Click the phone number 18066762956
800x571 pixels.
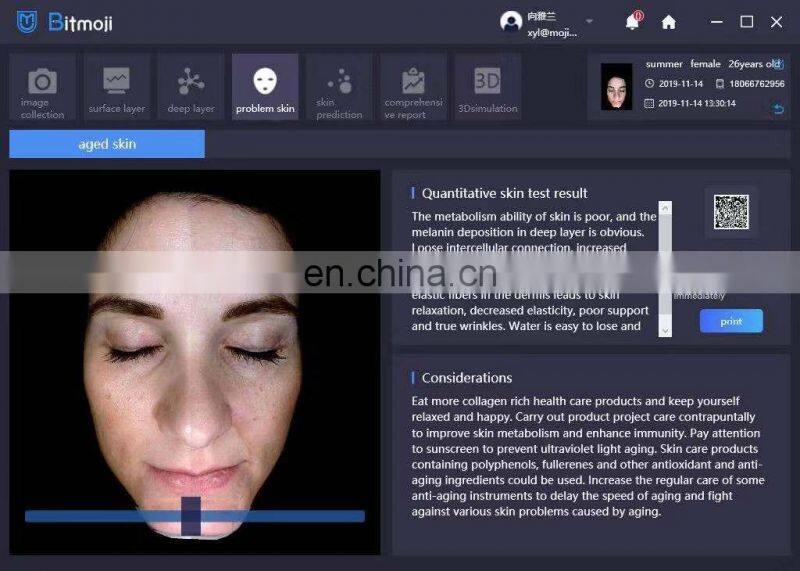click(757, 84)
